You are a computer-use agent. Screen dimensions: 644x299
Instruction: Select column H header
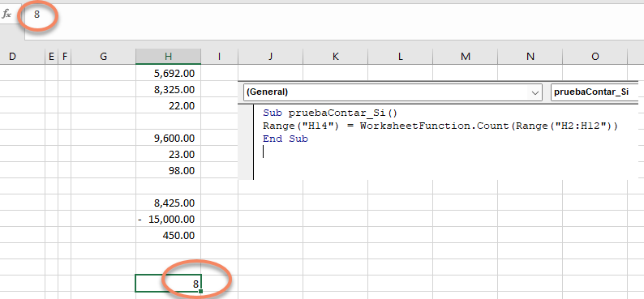click(x=168, y=57)
